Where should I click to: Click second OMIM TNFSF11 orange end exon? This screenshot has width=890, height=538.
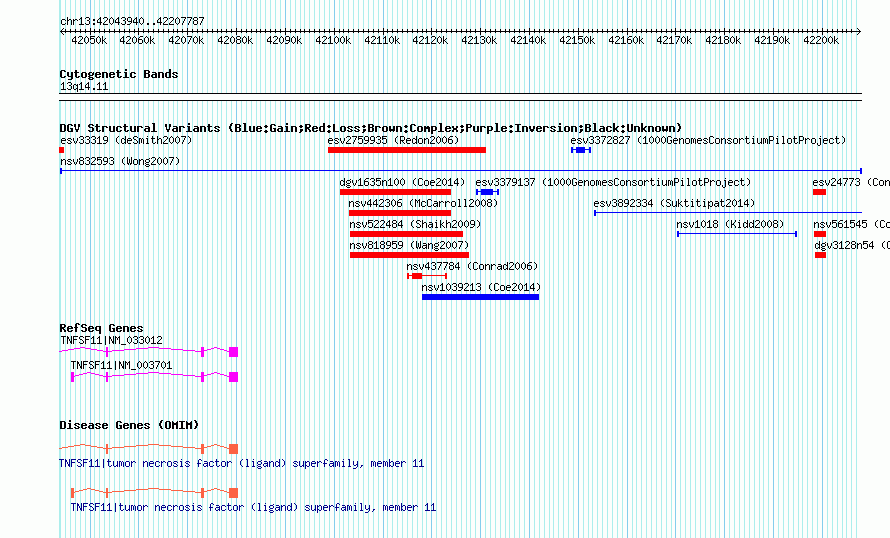tap(233, 493)
